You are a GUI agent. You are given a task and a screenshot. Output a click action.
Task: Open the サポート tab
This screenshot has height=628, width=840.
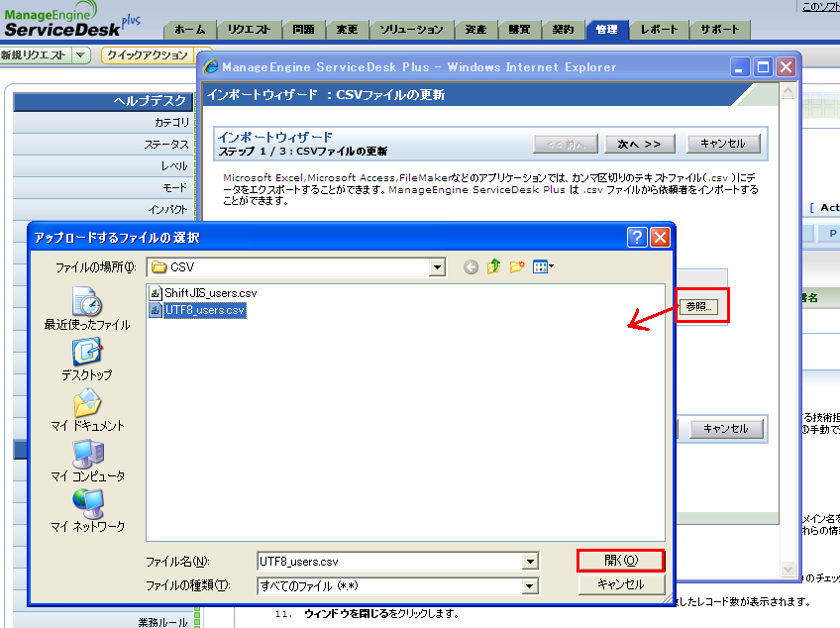[x=719, y=30]
